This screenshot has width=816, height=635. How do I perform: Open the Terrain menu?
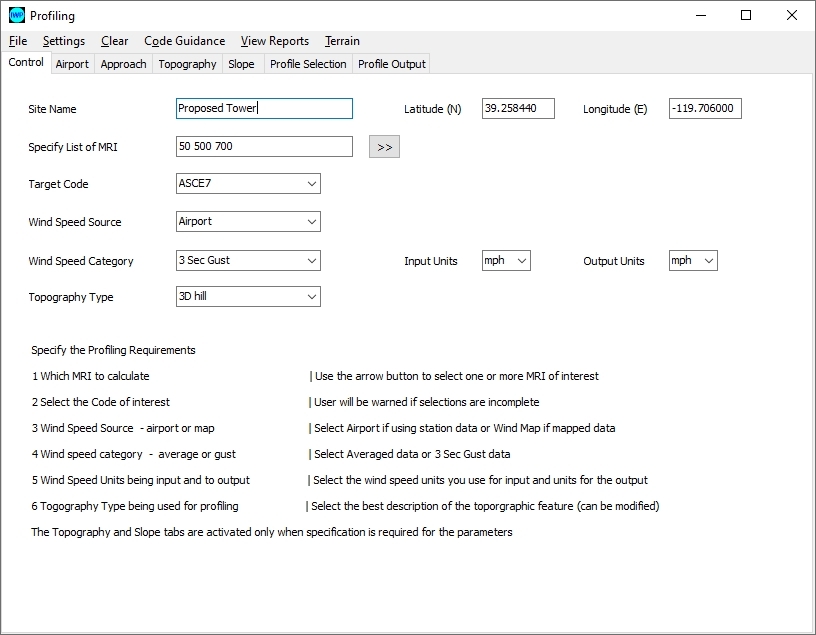coord(342,41)
